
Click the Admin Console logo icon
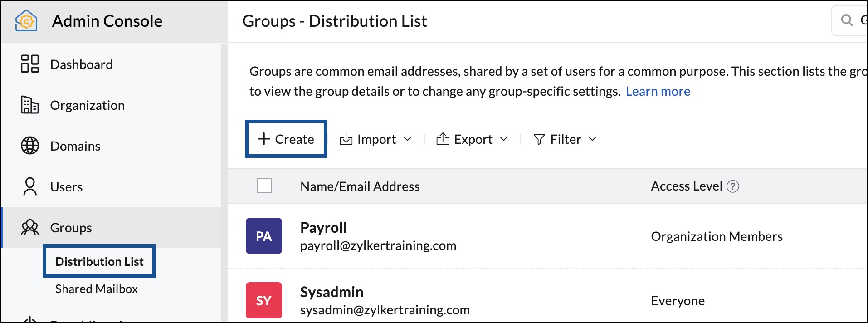tap(26, 21)
